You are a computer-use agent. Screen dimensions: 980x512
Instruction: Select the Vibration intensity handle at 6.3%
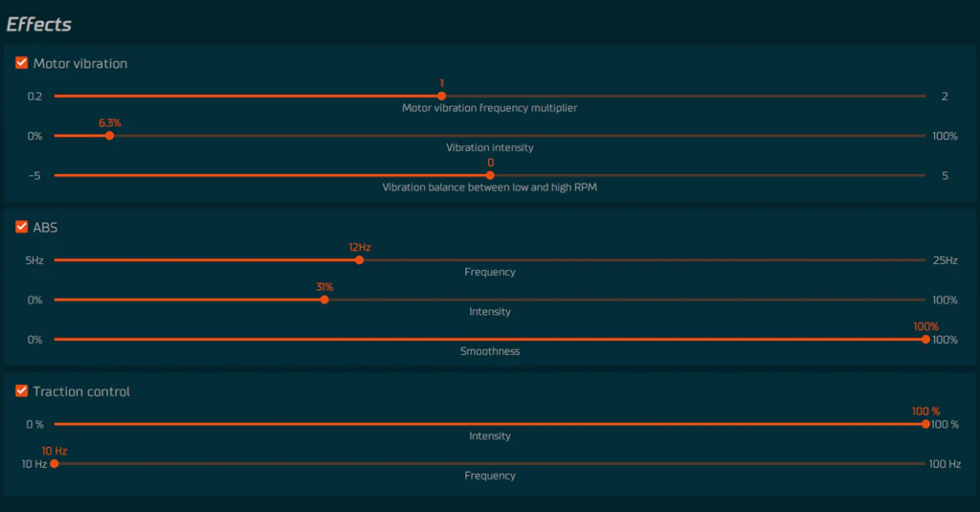[109, 136]
